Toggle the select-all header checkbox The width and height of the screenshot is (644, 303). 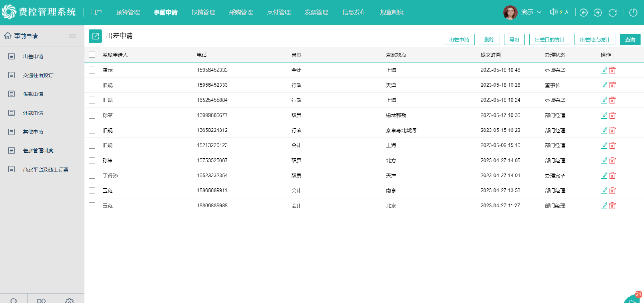coord(92,55)
